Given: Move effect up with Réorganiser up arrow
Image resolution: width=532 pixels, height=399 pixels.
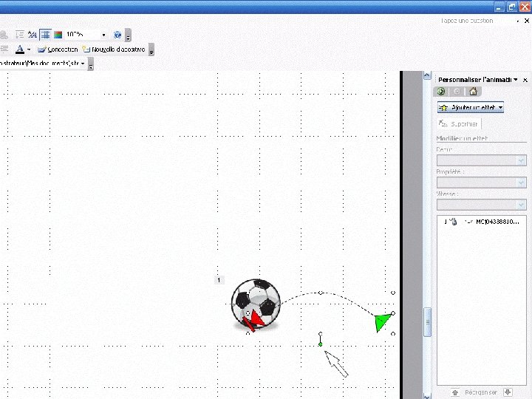Looking at the screenshot, I should pyautogui.click(x=455, y=392).
